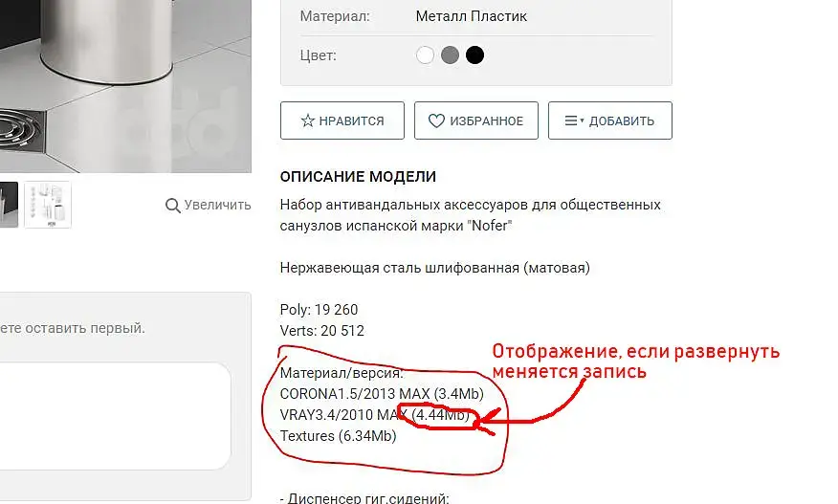The height and width of the screenshot is (504, 838).
Task: Click the main stainless steel product image
Action: tap(125, 85)
